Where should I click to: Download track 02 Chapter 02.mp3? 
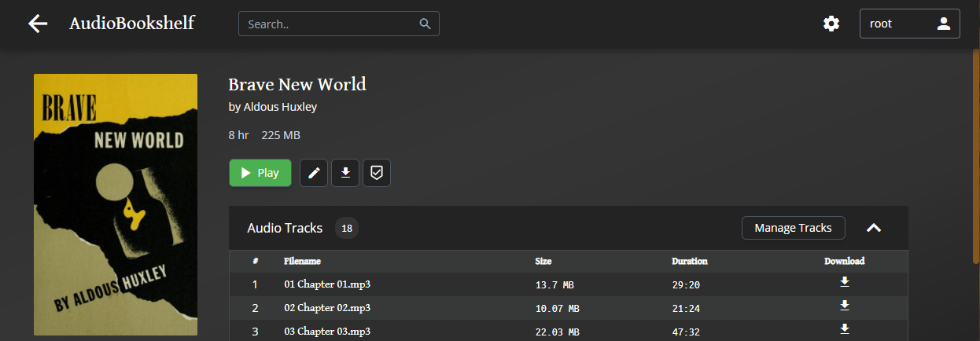pos(844,306)
